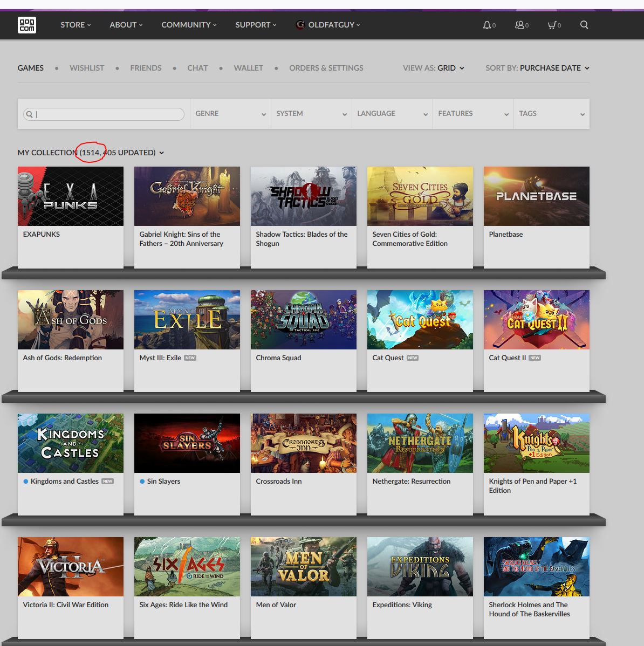The image size is (644, 646).
Task: Click the title "Crossroads Inn"
Action: (x=278, y=481)
